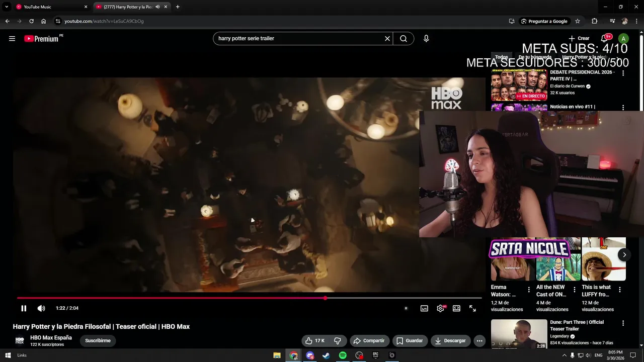The image size is (644, 362).
Task: Open the YouTube hamburger guide menu
Action: (12, 39)
